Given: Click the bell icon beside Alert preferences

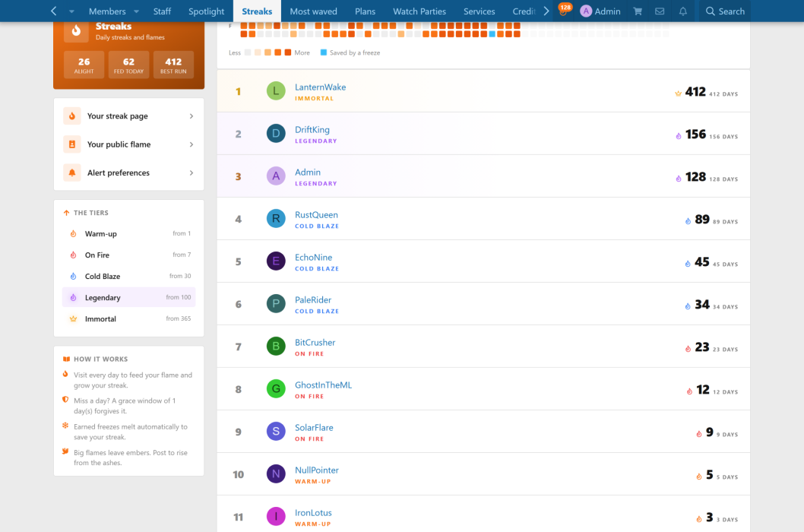Looking at the screenshot, I should pos(72,173).
